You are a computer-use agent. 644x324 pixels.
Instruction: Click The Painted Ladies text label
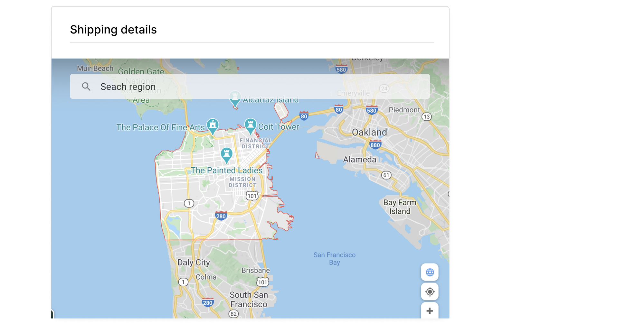(227, 170)
